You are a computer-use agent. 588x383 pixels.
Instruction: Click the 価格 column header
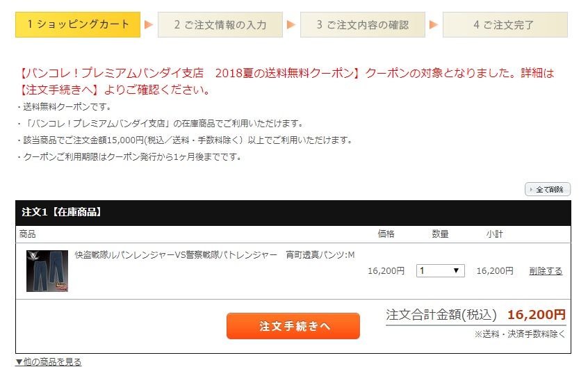[x=386, y=234]
